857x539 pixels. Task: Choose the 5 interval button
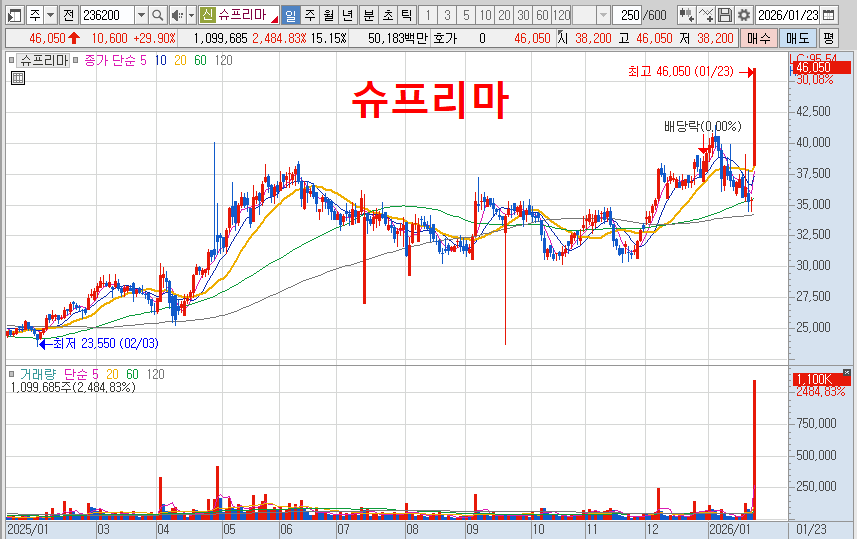click(466, 15)
